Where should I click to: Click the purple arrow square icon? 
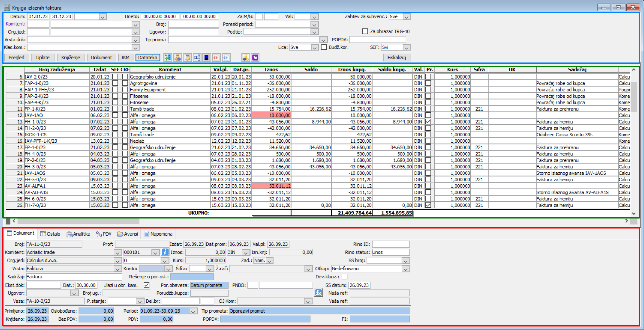point(255,58)
